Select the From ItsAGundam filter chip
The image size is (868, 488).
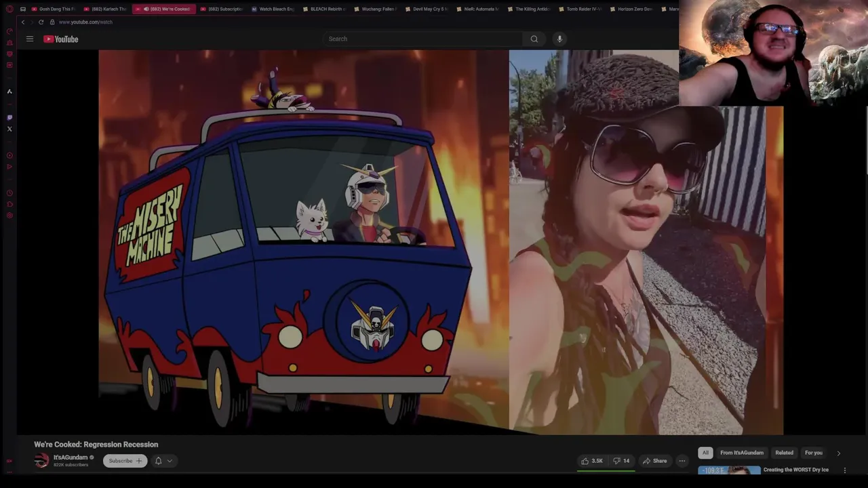point(742,453)
